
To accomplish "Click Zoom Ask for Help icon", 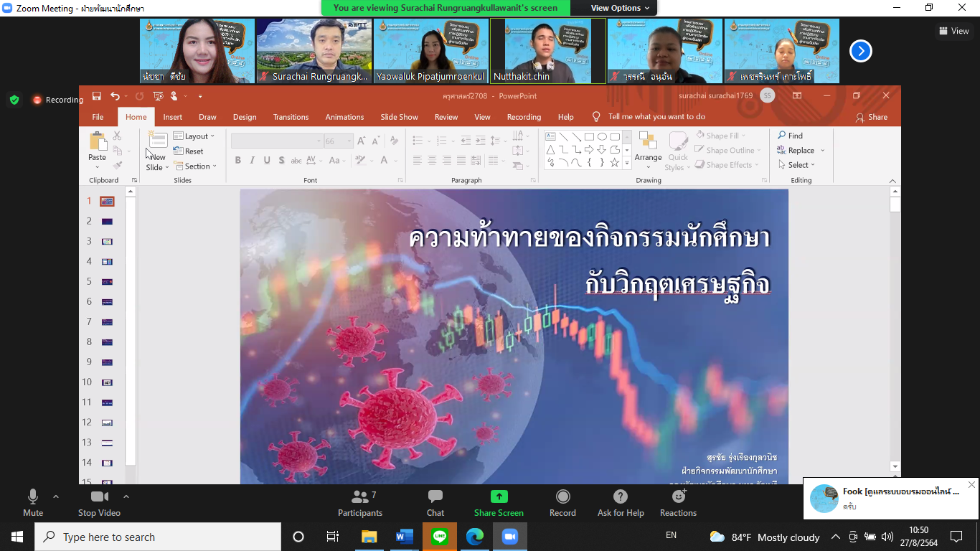I will point(621,503).
